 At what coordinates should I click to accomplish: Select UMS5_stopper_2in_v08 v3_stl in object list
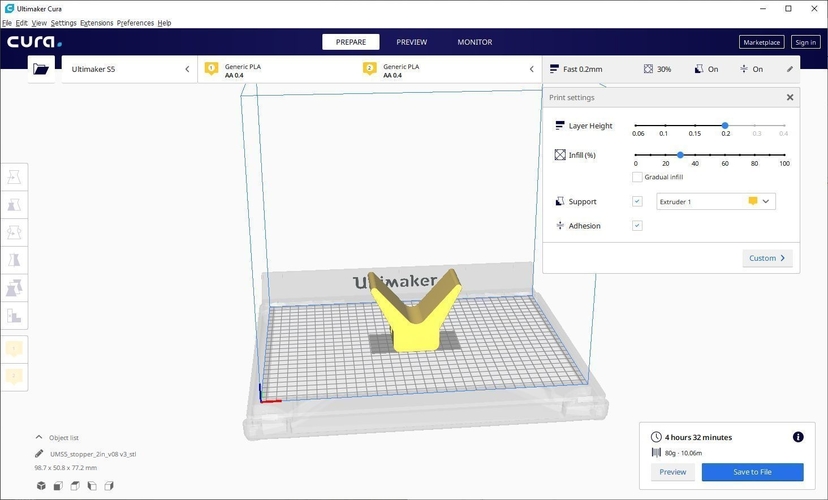click(93, 454)
